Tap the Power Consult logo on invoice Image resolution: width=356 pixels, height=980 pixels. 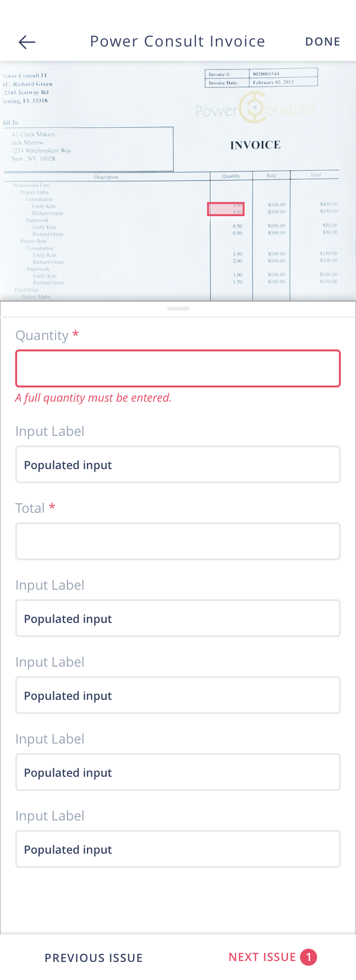point(255,109)
